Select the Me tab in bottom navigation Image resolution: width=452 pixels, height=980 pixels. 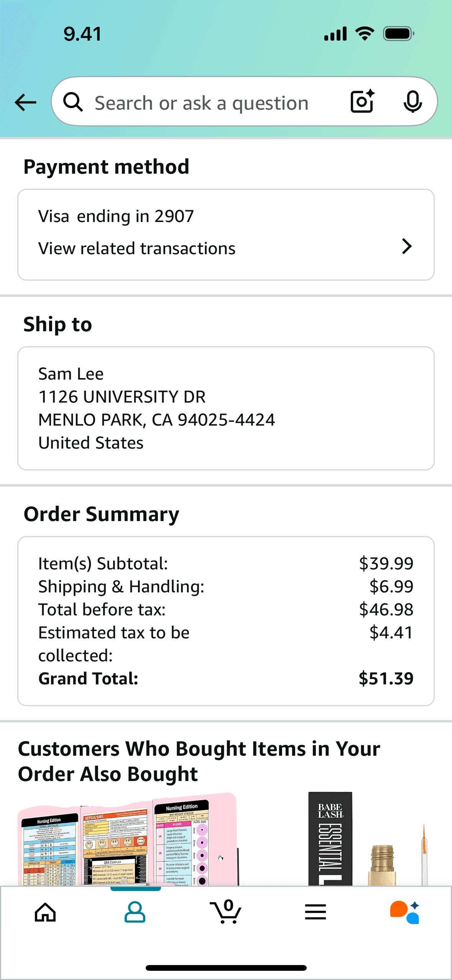coord(135,913)
